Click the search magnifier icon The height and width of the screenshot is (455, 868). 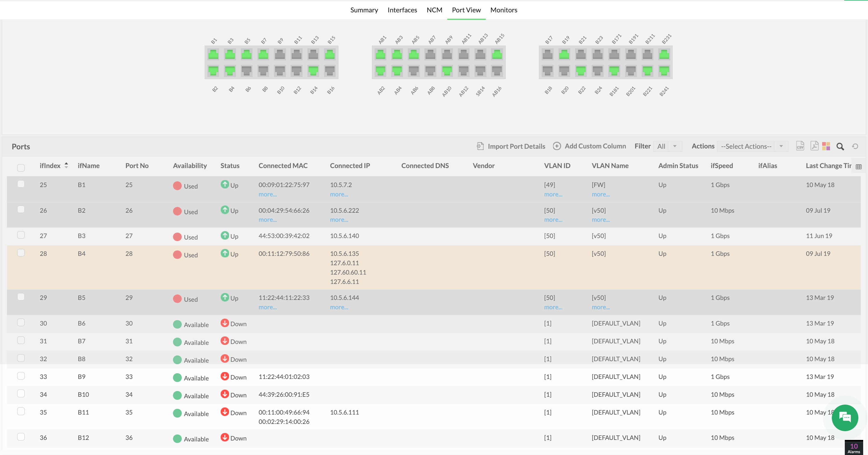840,146
